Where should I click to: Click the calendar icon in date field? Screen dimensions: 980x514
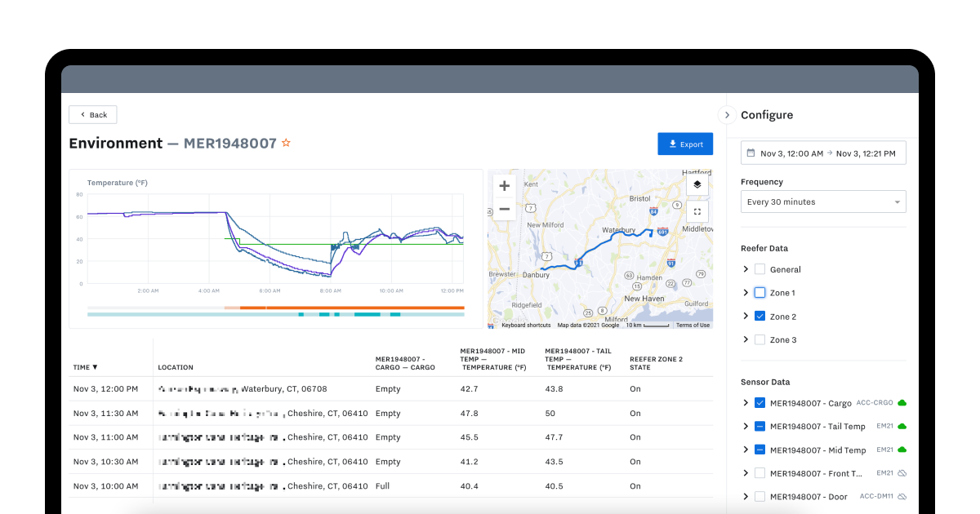751,153
